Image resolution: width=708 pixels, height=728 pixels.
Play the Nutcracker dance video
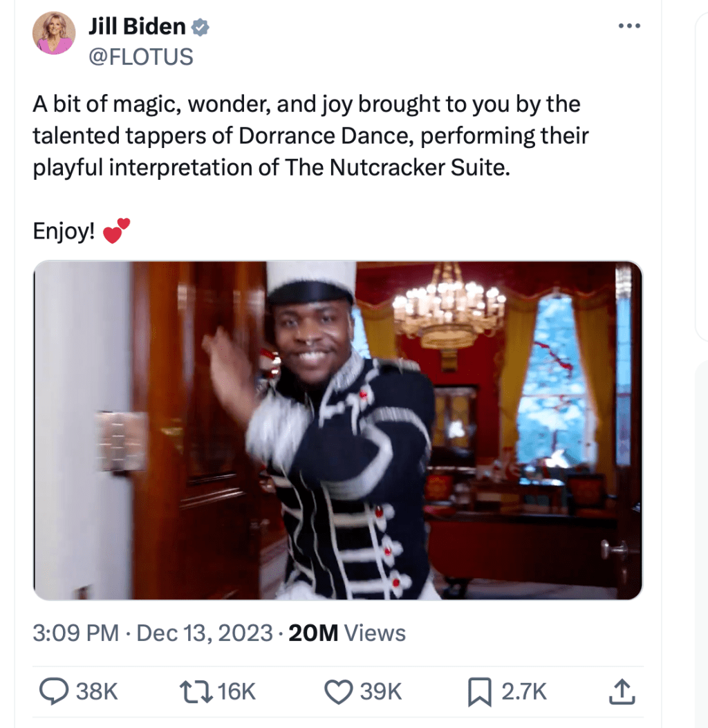pyautogui.click(x=337, y=429)
